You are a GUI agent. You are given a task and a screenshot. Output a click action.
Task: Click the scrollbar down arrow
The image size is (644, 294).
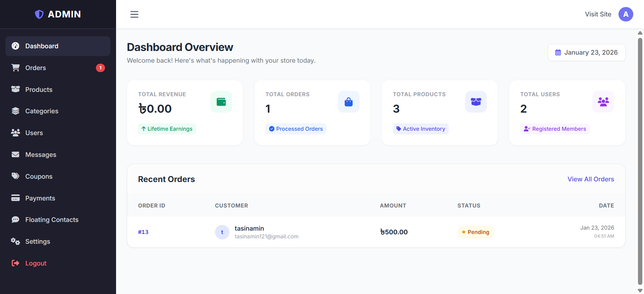[640, 291]
